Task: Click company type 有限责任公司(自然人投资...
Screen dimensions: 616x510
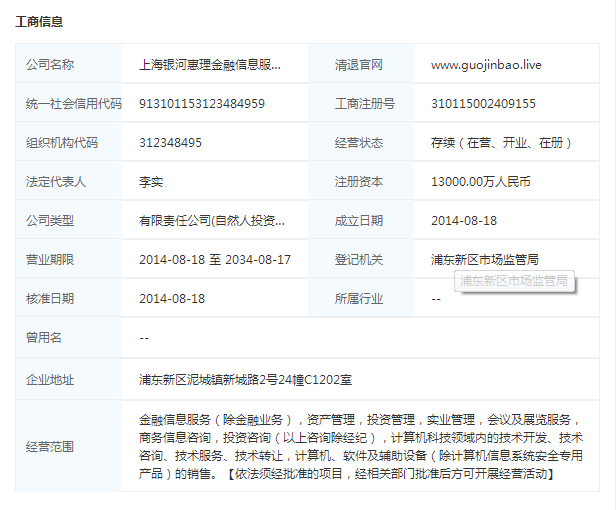Action: click(212, 221)
